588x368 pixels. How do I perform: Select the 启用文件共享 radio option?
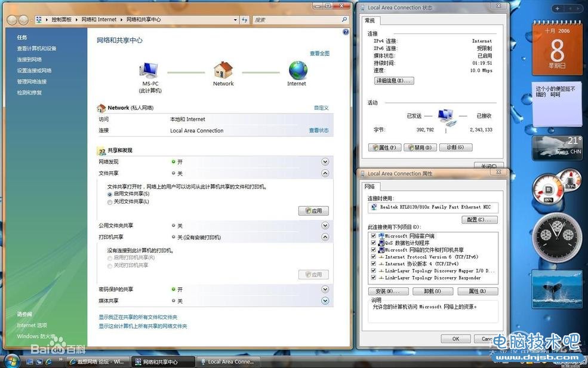(109, 194)
